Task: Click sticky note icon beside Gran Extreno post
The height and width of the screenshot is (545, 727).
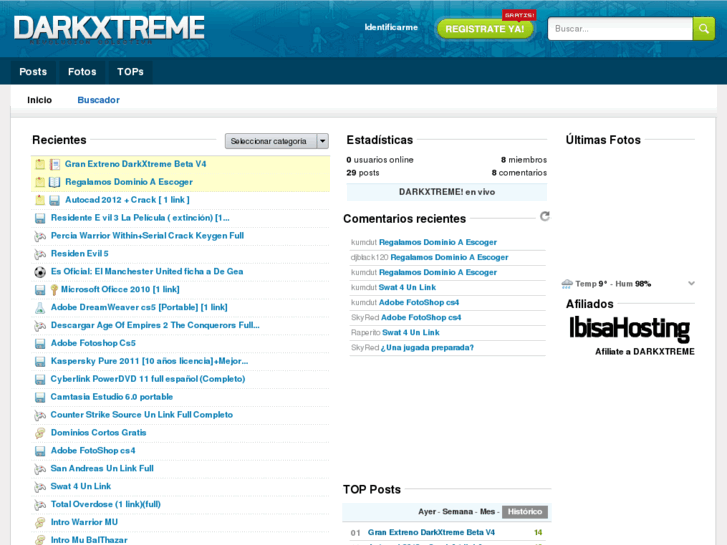Action: pos(40,164)
